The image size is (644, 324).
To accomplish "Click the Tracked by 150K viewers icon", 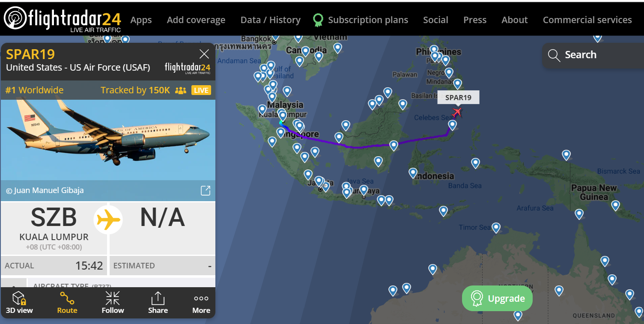I will (x=181, y=90).
